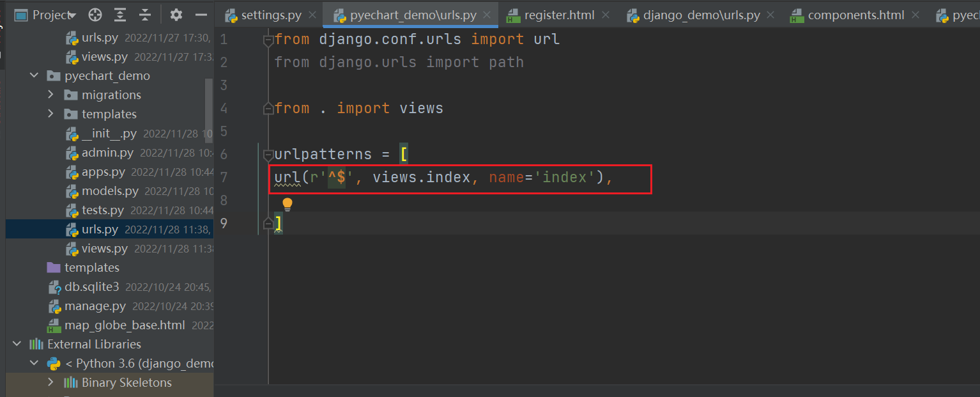The image size is (980, 397).
Task: Expand the templates folder under pyechart_demo
Action: coord(51,114)
